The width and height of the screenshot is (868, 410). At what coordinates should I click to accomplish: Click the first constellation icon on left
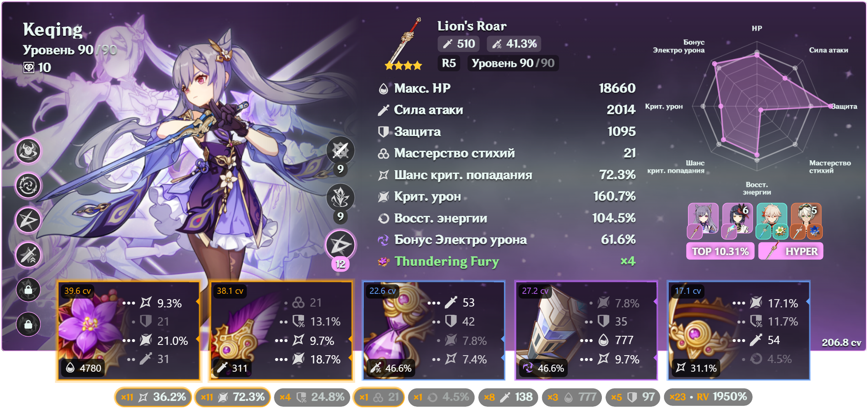coord(28,150)
